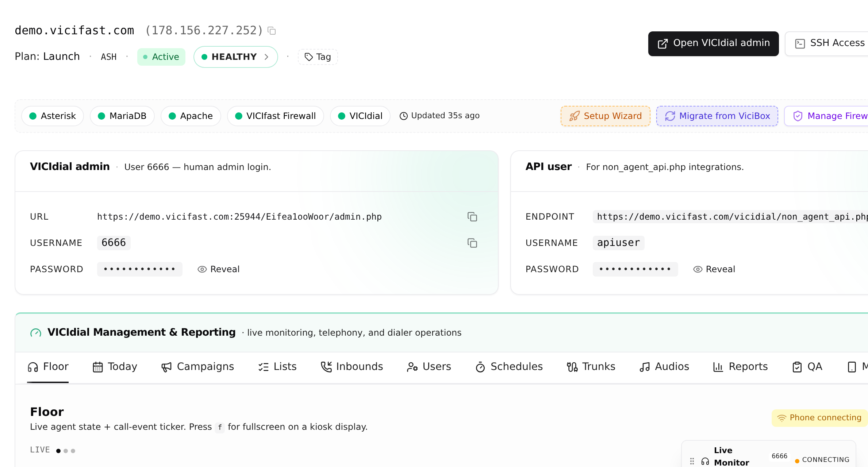Viewport: 868px width, 467px height.
Task: Click the Asterisk service status chip
Action: pos(53,116)
